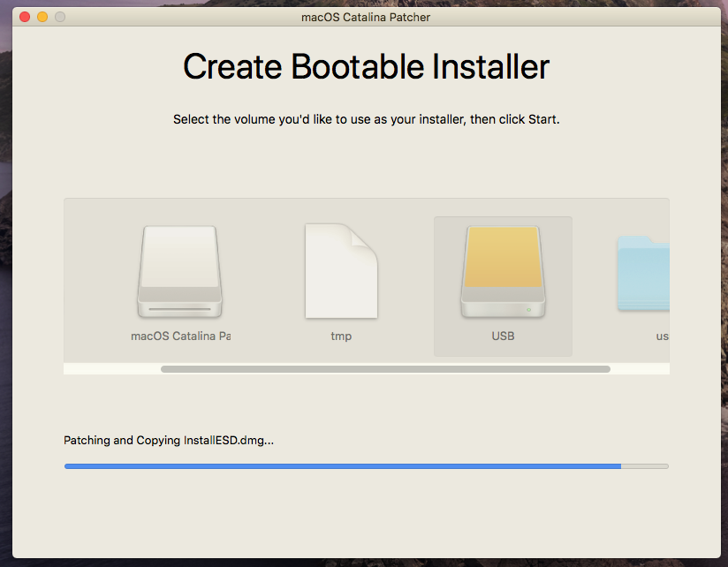The height and width of the screenshot is (567, 728).
Task: Click the blue installation progress bar
Action: point(367,466)
